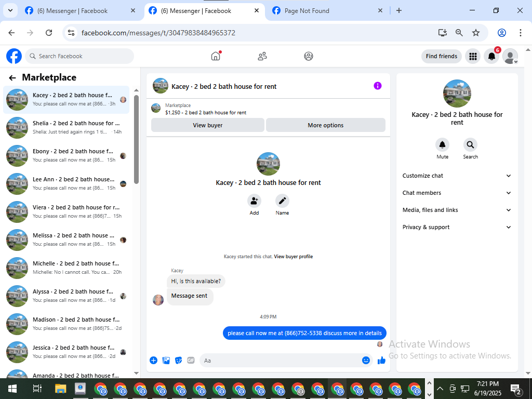Expand Media, files and links section
Screen dimensions: 532x399
[457, 210]
